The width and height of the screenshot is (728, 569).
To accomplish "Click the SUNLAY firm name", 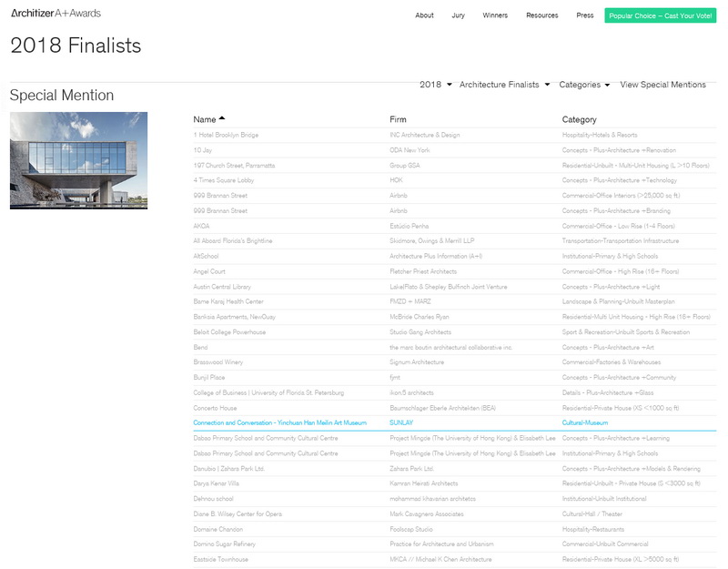I will coord(401,422).
